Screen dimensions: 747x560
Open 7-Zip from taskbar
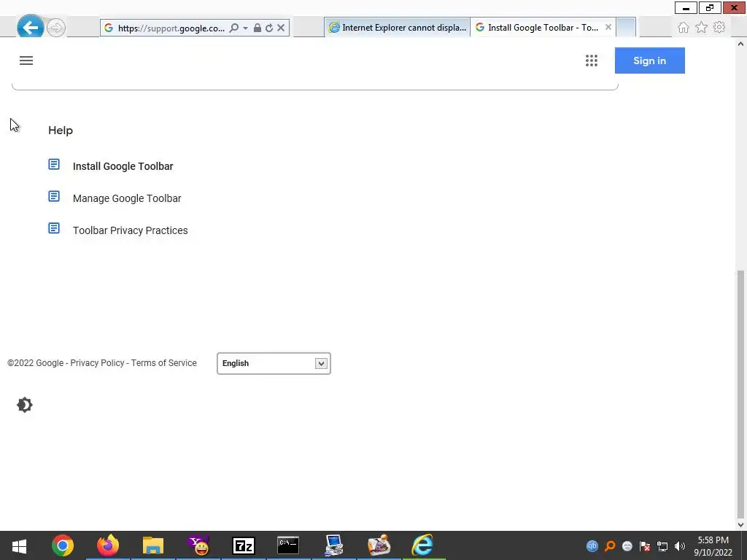(x=244, y=545)
